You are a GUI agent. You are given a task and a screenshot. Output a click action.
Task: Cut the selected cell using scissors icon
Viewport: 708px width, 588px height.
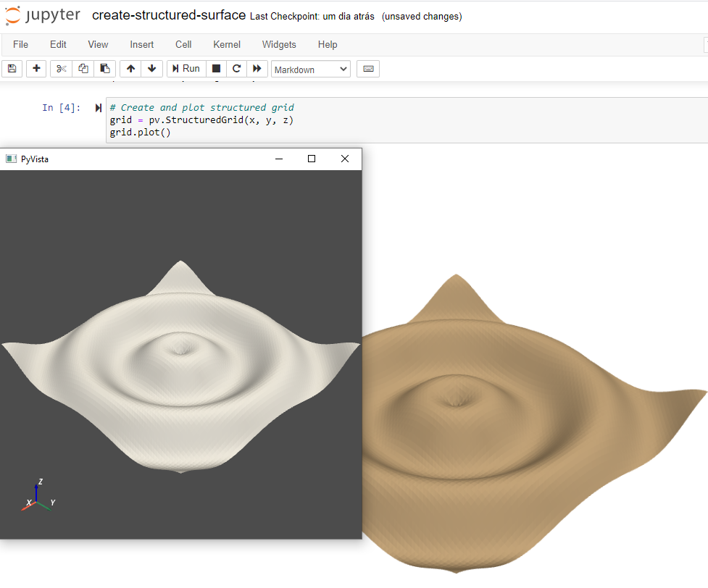pyautogui.click(x=61, y=68)
